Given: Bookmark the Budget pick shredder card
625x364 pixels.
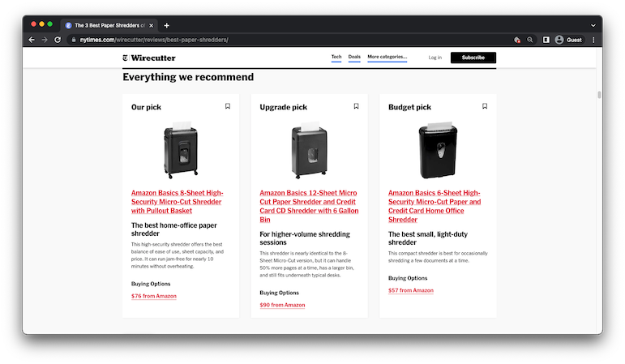Looking at the screenshot, I should coord(485,106).
